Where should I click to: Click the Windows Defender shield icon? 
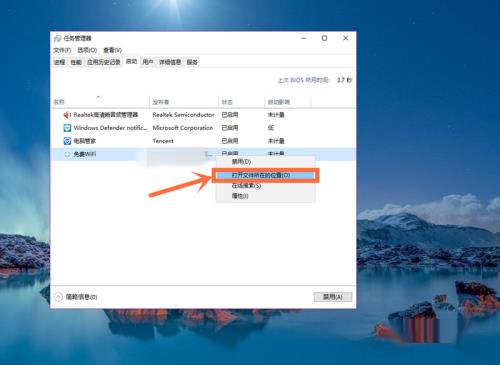[67, 128]
